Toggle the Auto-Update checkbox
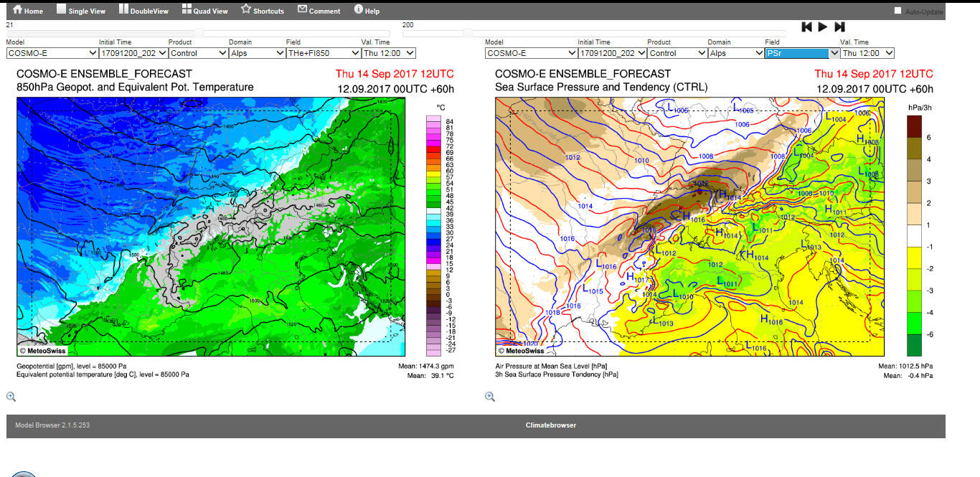The image size is (980, 477). [897, 11]
